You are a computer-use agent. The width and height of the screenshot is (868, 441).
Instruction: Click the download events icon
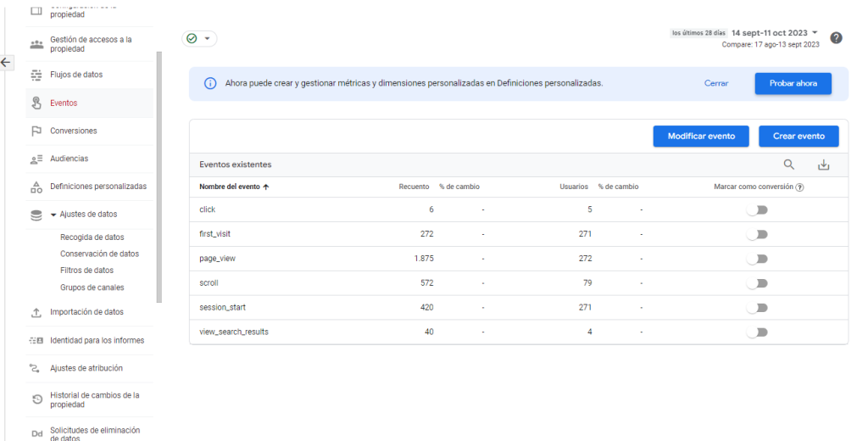click(x=823, y=165)
